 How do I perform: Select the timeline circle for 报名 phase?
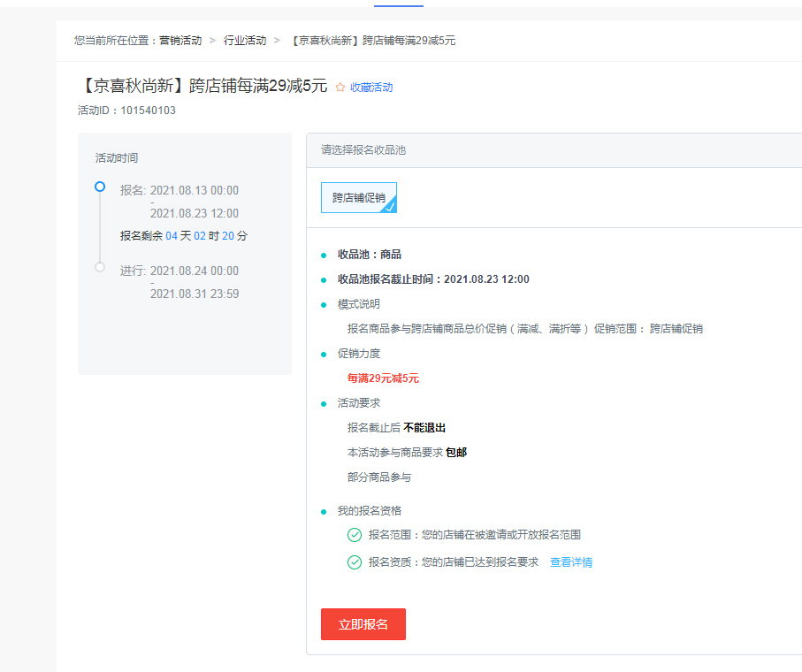tap(100, 187)
